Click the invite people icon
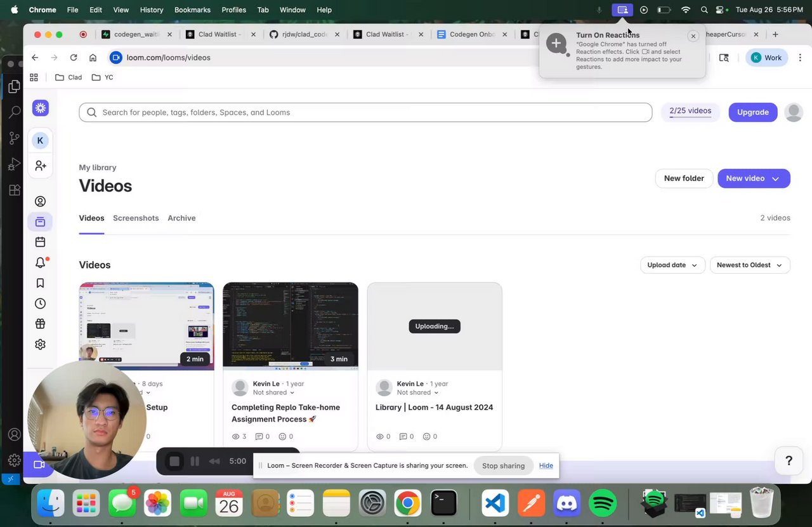The height and width of the screenshot is (527, 812). coord(41,166)
